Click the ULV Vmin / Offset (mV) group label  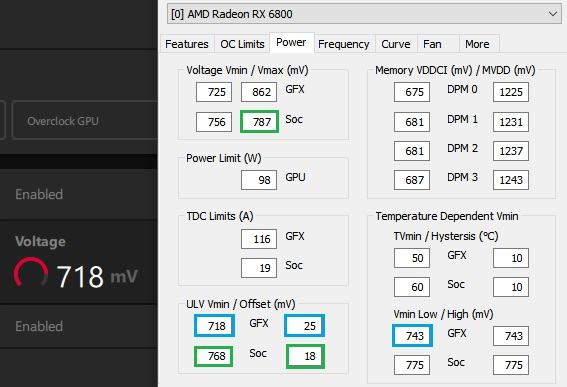[x=241, y=304]
